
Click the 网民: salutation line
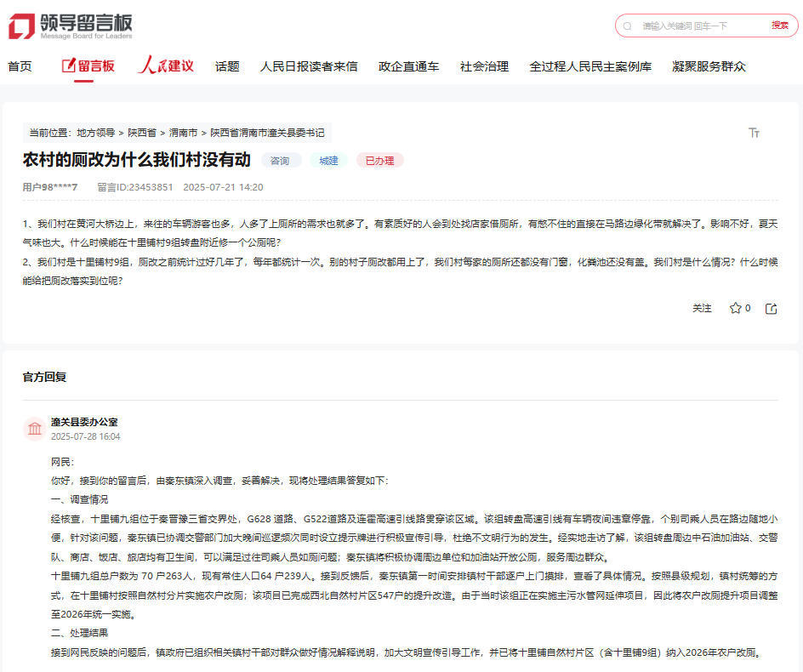click(62, 463)
